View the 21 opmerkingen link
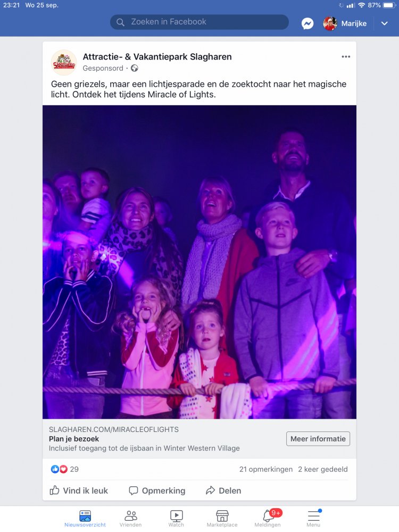Screen dimensions: 399x532 coord(265,469)
